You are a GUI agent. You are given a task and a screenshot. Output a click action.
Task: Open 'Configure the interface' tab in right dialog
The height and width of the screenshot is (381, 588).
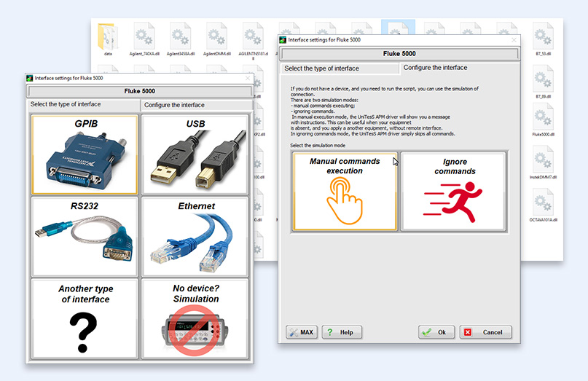[x=459, y=68]
